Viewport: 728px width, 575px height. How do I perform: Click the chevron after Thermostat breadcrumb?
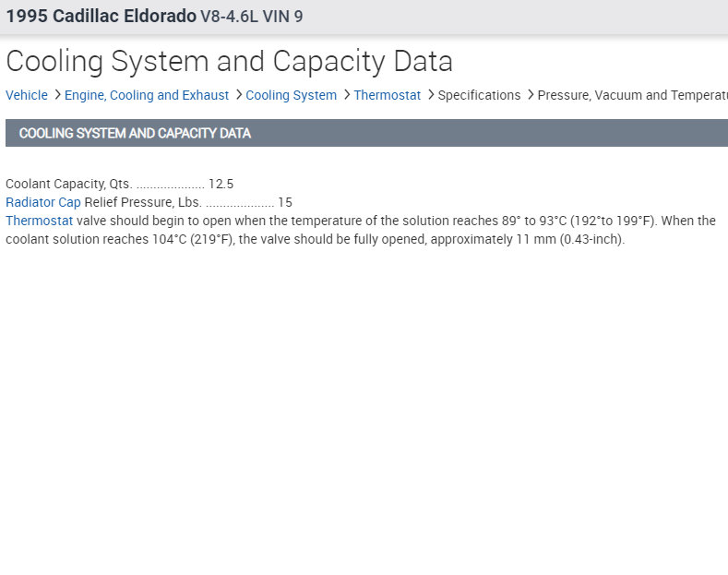[x=430, y=95]
